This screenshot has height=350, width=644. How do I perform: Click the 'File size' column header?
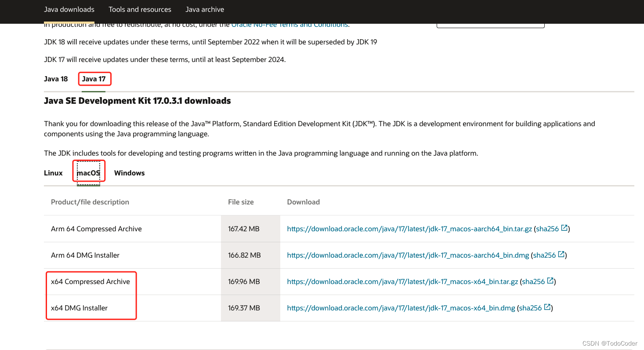[x=241, y=202]
